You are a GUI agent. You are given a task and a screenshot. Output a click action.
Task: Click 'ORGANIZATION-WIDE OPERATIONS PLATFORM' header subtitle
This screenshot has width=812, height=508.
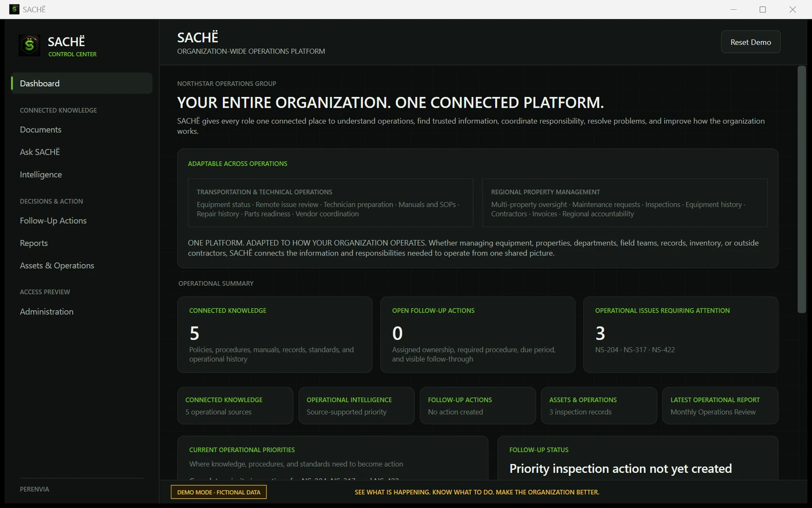point(251,51)
